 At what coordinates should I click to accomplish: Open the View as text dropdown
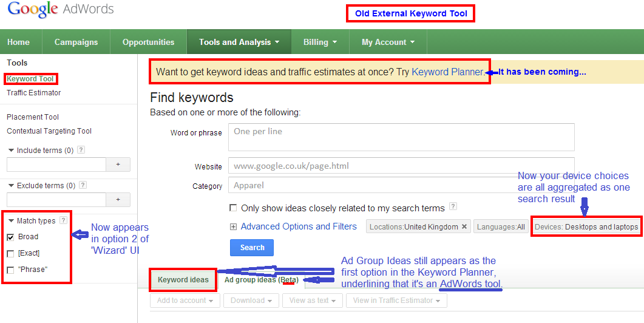pyautogui.click(x=313, y=301)
